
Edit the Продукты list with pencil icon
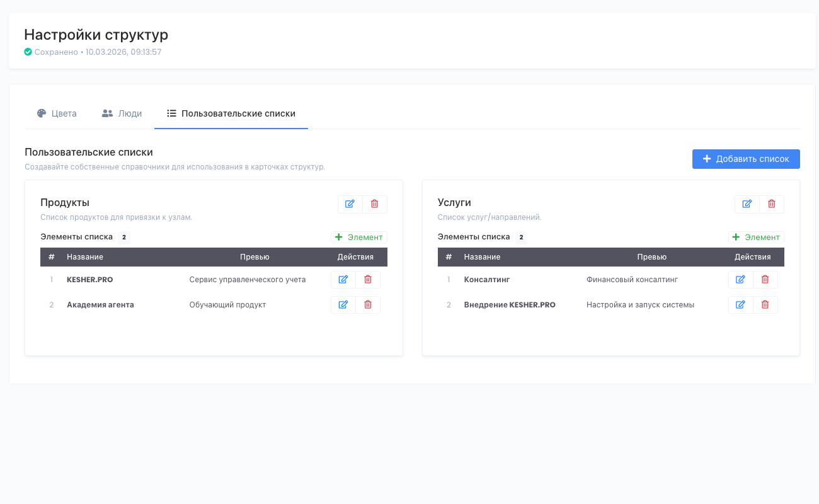point(350,204)
